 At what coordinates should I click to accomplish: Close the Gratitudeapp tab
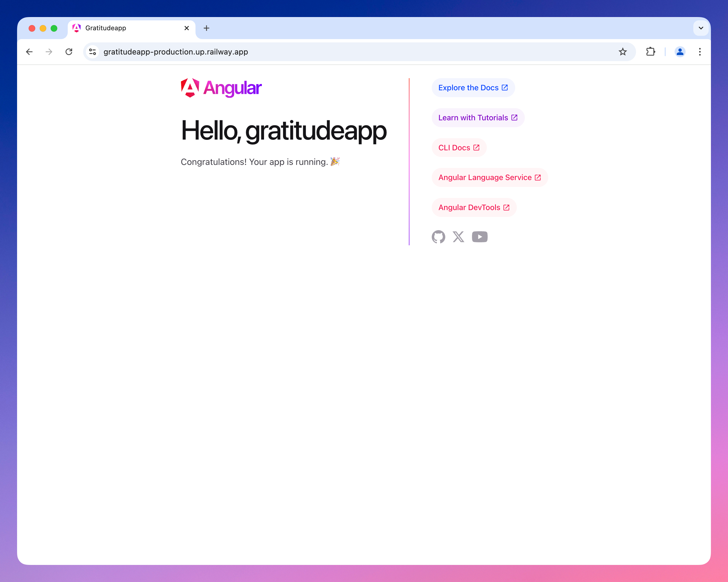(x=186, y=28)
